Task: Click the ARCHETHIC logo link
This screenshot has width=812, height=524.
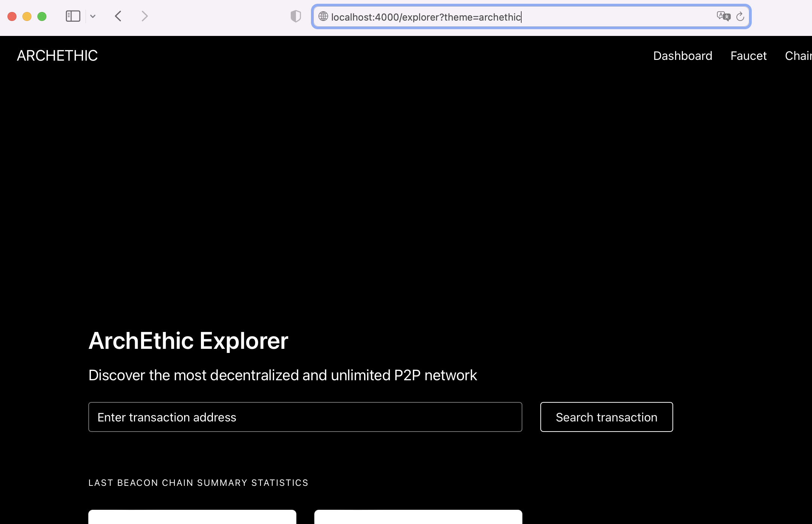Action: [57, 55]
